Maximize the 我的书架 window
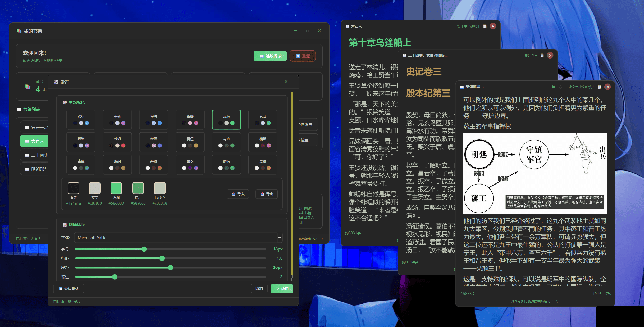The width and height of the screenshot is (644, 327). pyautogui.click(x=307, y=31)
